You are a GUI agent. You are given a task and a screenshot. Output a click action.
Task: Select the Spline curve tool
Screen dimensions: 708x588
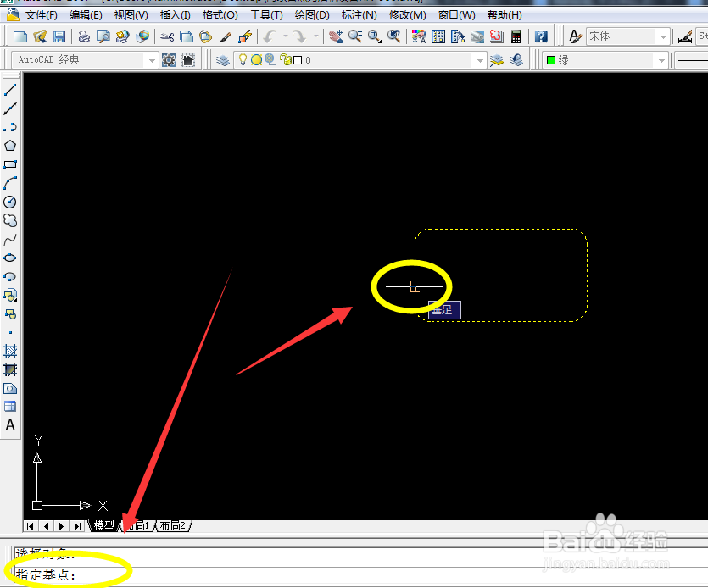pos(10,239)
